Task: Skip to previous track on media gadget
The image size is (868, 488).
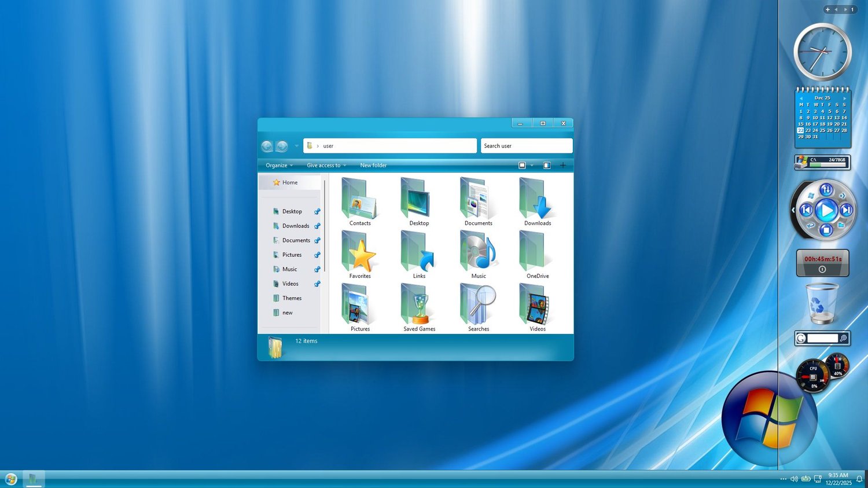Action: coord(806,210)
